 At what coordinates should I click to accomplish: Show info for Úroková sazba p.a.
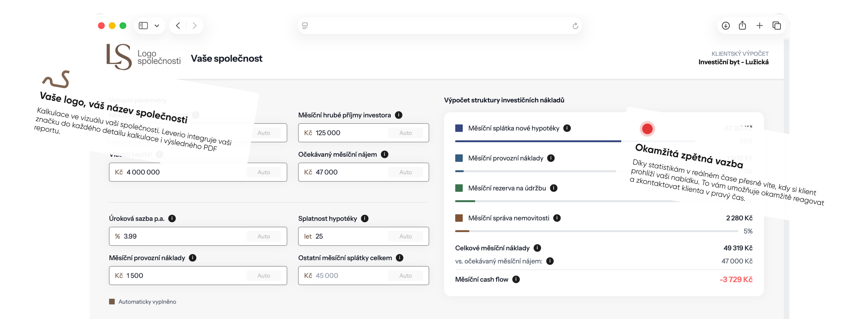[172, 219]
